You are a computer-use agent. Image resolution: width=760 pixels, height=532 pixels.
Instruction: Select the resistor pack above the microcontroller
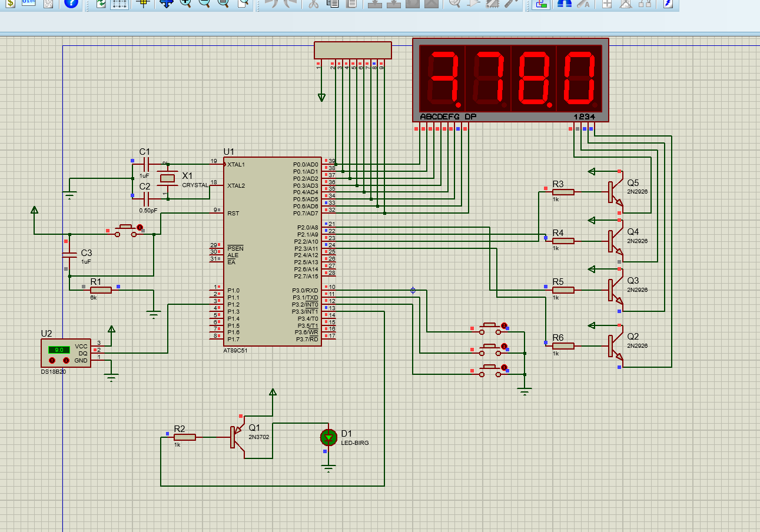point(353,50)
